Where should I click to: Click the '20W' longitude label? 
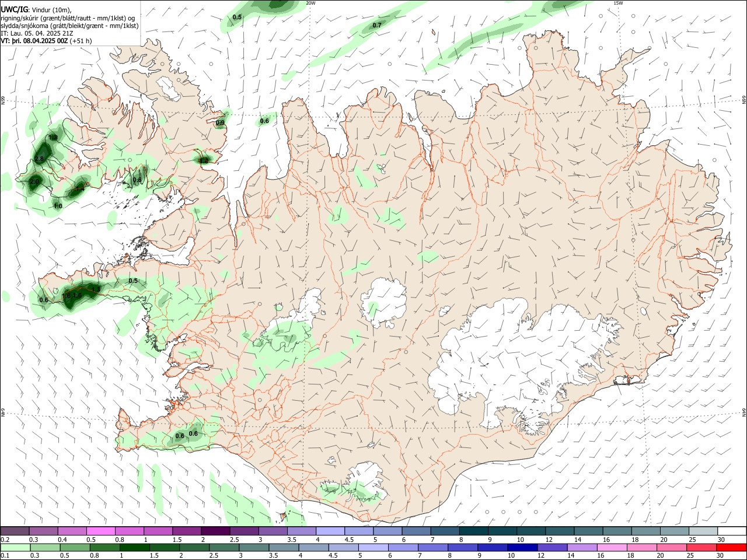[310, 3]
